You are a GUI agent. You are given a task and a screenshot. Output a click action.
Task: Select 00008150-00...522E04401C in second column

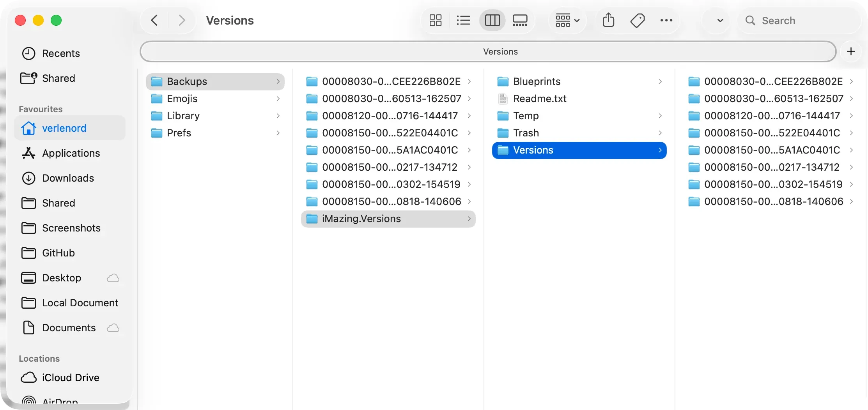click(x=388, y=133)
